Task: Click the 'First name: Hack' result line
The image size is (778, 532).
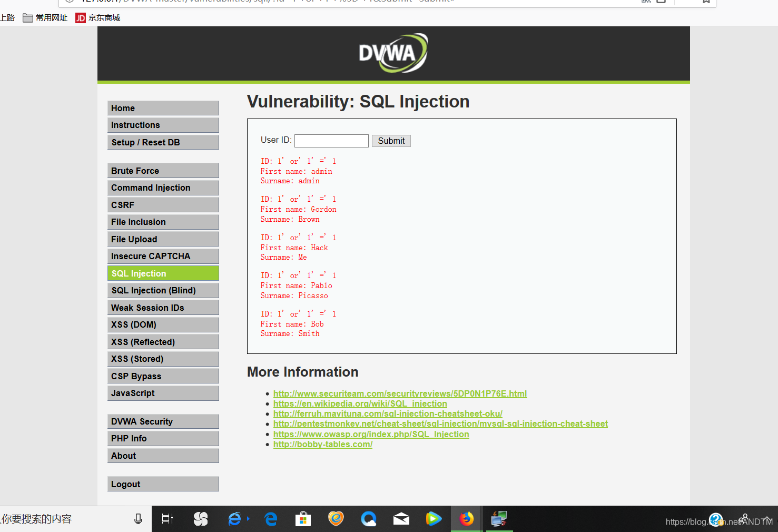Action: point(294,248)
